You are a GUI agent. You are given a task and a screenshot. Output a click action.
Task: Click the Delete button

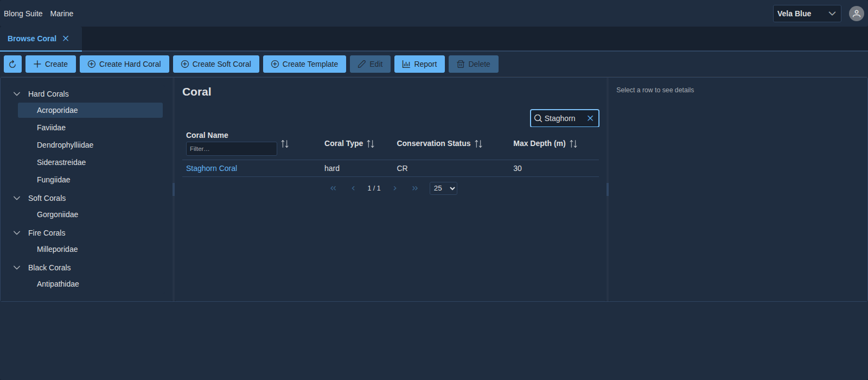point(474,64)
